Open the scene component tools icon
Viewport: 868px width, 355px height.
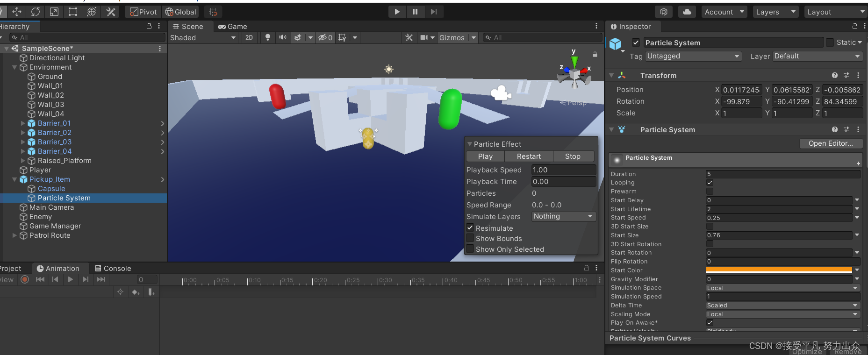tap(409, 37)
